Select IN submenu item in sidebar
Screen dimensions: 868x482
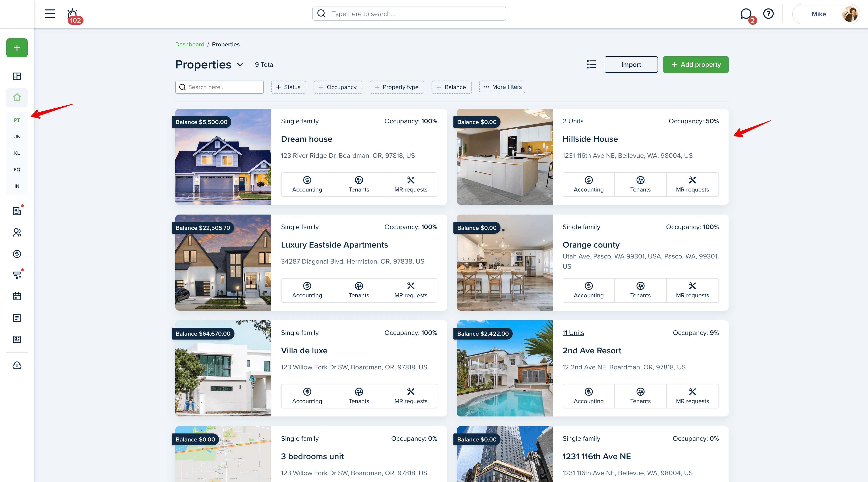17,186
